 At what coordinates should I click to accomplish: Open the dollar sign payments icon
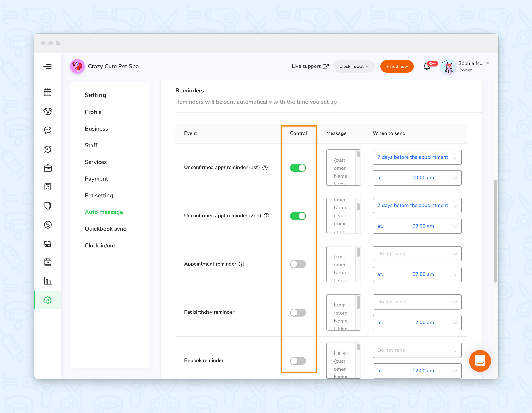point(48,225)
